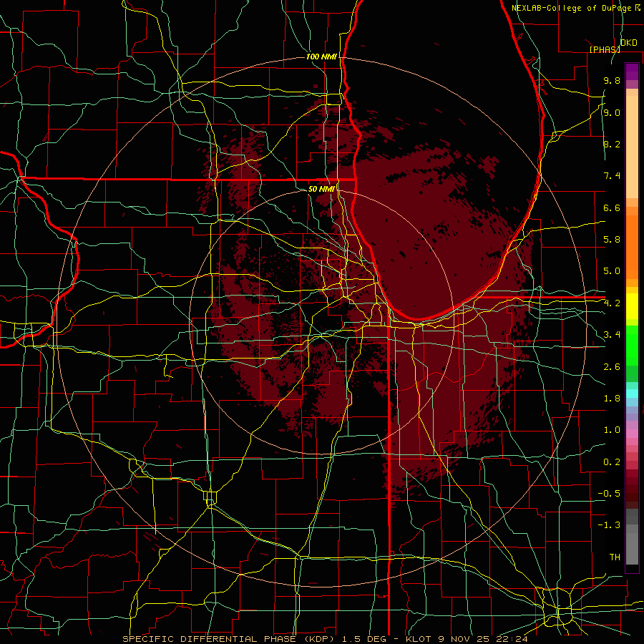644x644 pixels.
Task: Click the 3.4 value on the color scale
Action: point(612,335)
